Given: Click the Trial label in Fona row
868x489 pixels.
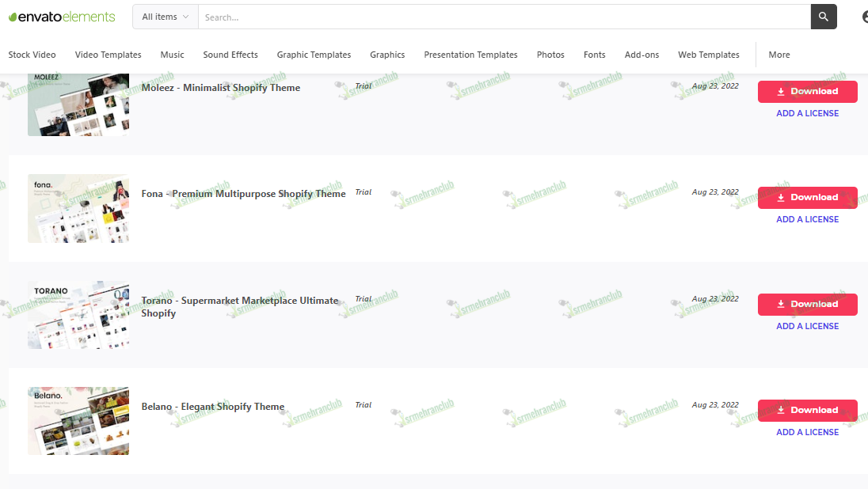Looking at the screenshot, I should coord(364,192).
